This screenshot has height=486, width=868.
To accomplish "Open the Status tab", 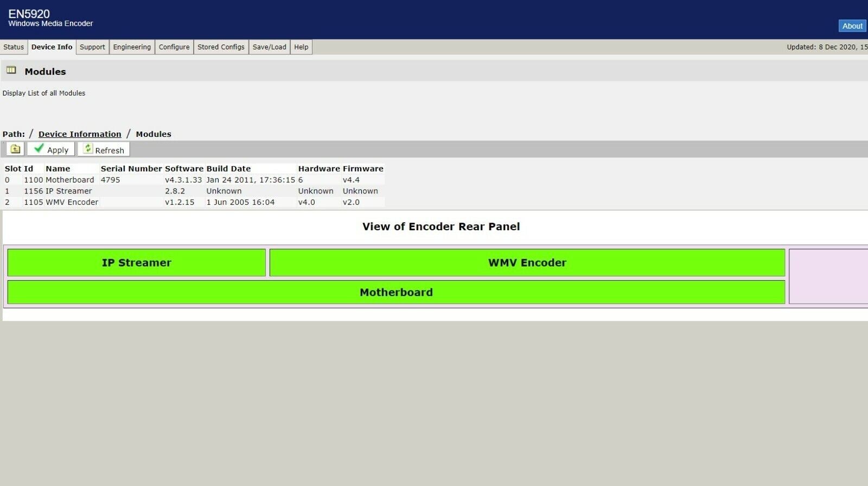I will point(14,47).
